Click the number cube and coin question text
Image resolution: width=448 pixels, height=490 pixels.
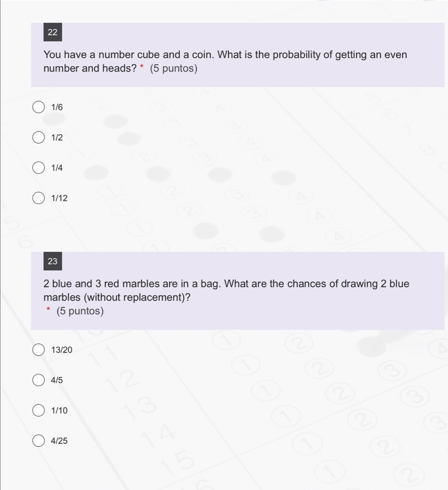225,61
